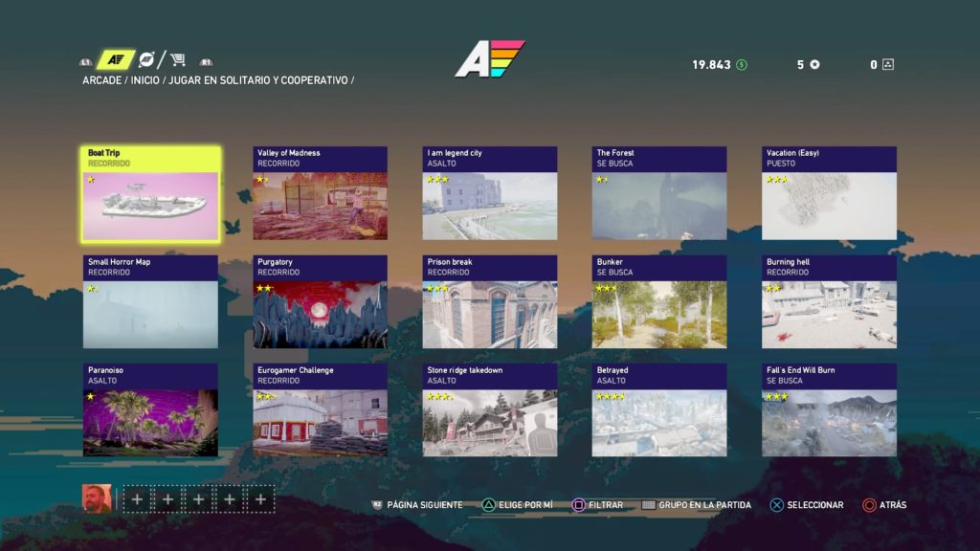This screenshot has height=551, width=980.
Task: Click the INICIO breadcrumb text
Action: coord(145,80)
